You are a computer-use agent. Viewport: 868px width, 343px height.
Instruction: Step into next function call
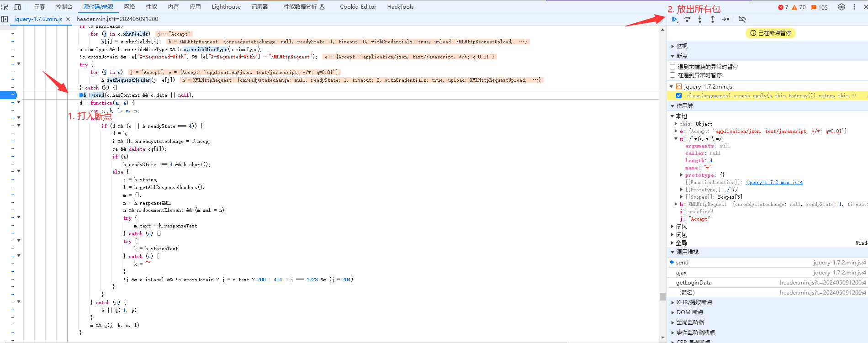[x=700, y=19]
